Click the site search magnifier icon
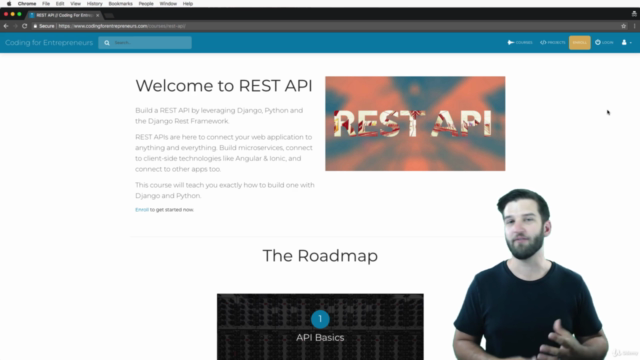The height and width of the screenshot is (360, 640). point(107,42)
